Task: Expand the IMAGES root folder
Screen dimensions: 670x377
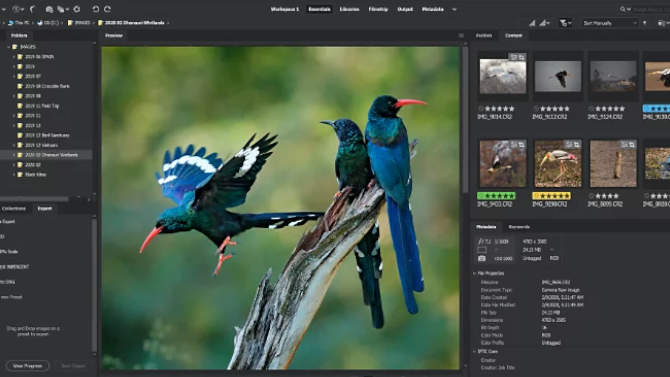Action: click(x=9, y=47)
